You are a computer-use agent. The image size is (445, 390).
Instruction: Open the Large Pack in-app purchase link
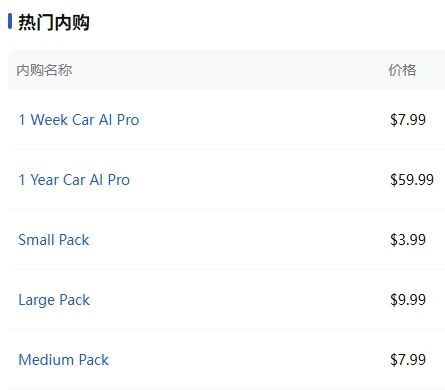click(54, 300)
